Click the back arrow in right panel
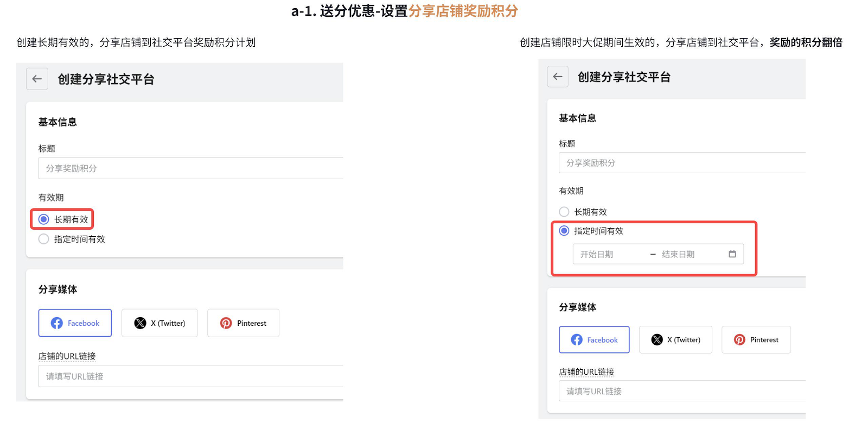 pos(558,77)
